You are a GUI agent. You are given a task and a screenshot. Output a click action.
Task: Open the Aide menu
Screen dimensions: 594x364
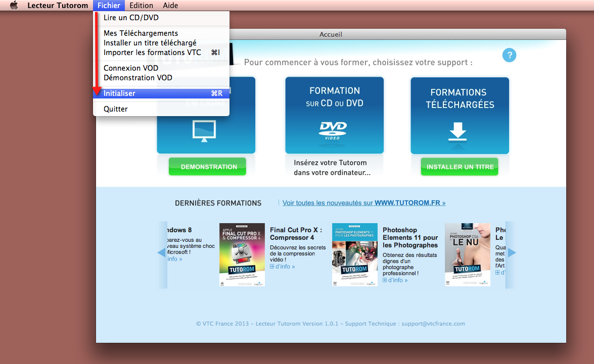click(x=170, y=5)
